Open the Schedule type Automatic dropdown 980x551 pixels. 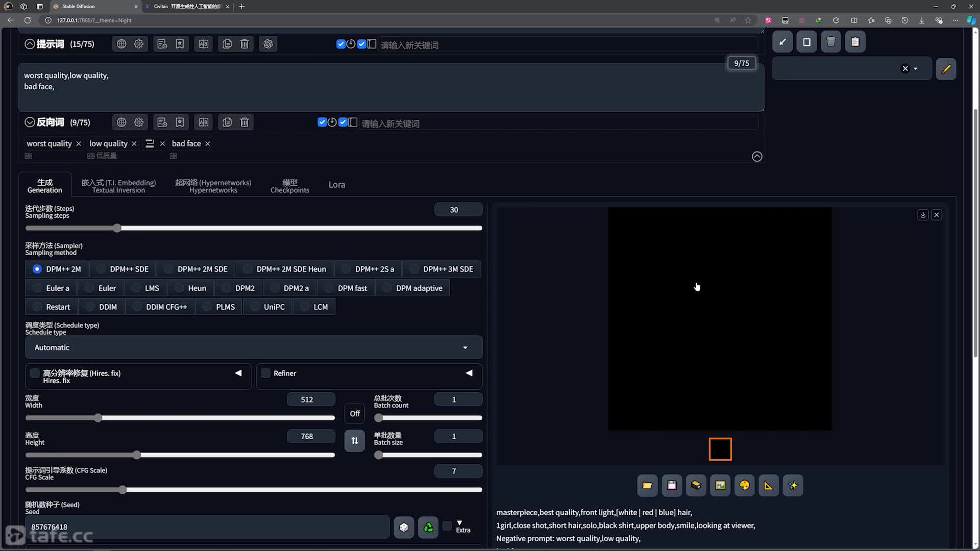pyautogui.click(x=254, y=347)
